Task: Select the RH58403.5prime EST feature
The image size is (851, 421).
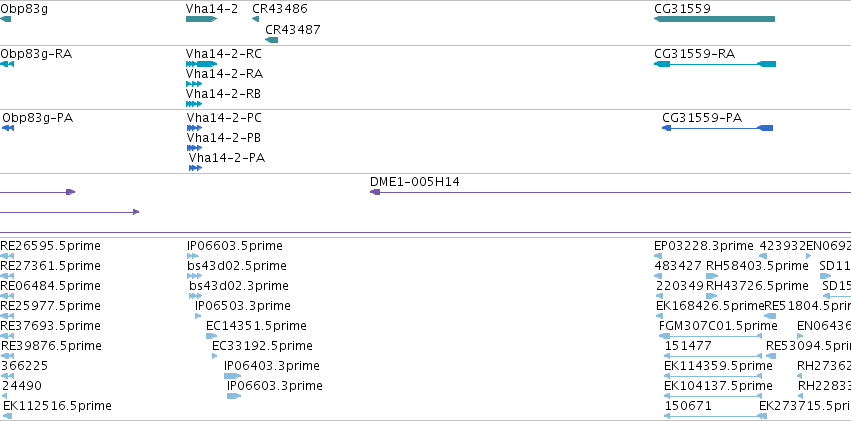Action: tap(712, 276)
